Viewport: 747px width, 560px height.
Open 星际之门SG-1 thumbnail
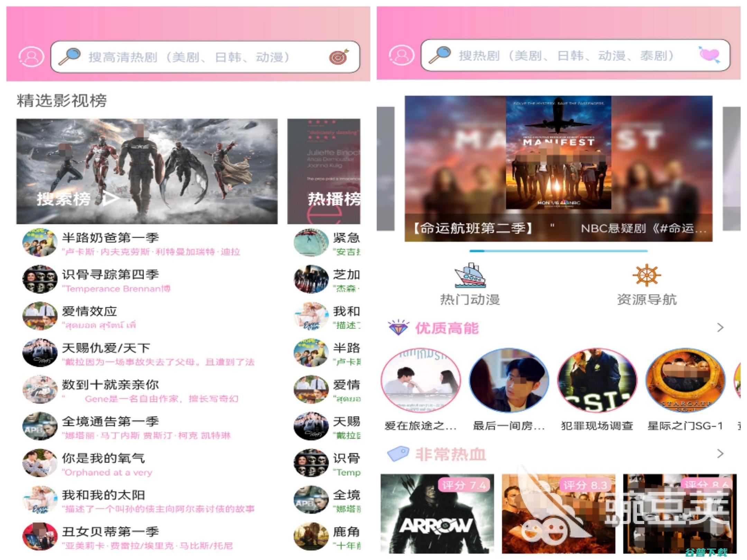pyautogui.click(x=685, y=380)
